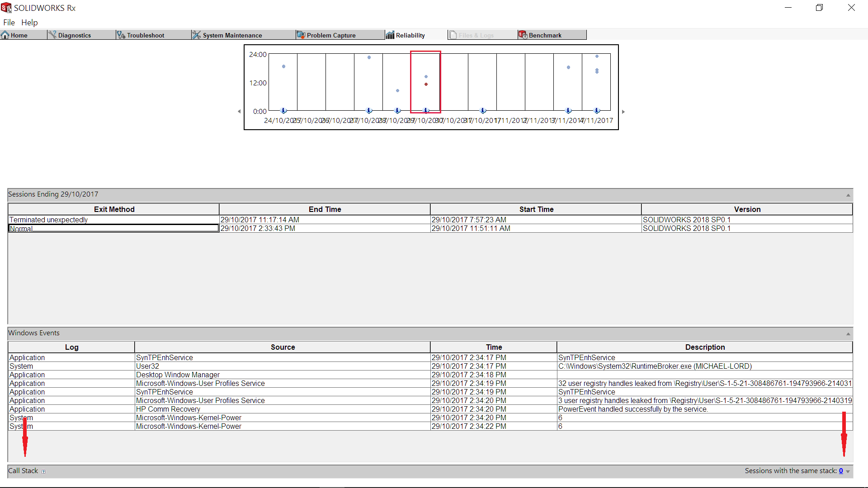Screen dimensions: 868x488
Task: Collapse the Sessions Ending panel
Action: pos(848,195)
